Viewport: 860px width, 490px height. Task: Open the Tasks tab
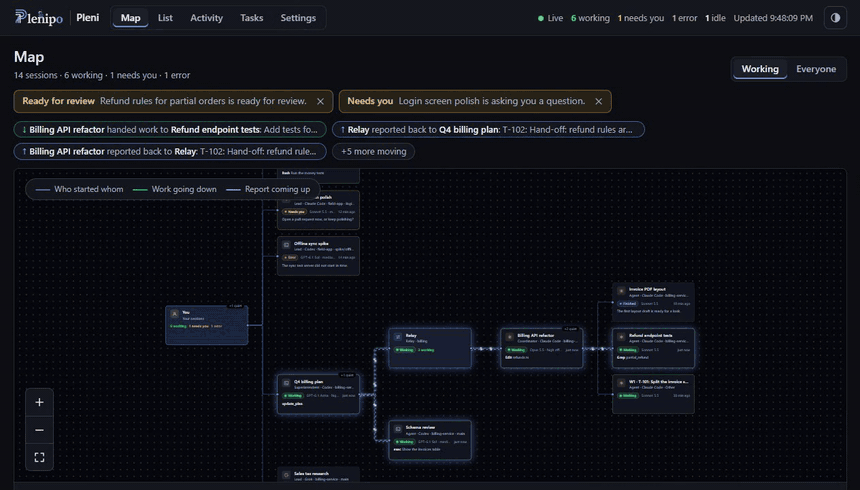pyautogui.click(x=251, y=18)
